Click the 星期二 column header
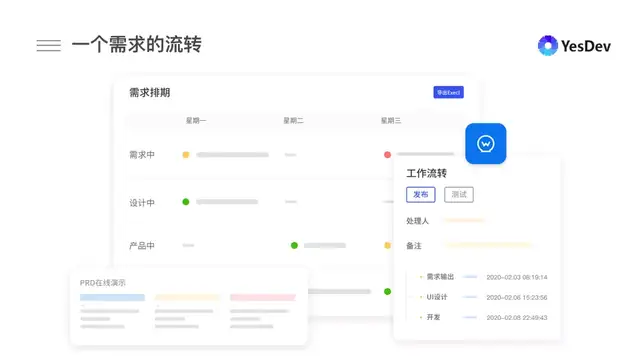This screenshot has width=640, height=360. [x=293, y=120]
